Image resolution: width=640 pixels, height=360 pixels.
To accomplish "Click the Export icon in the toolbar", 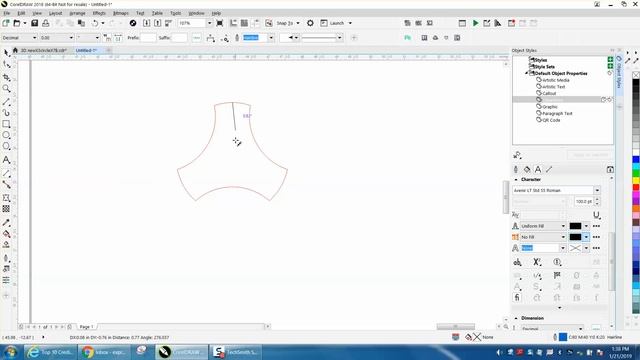I will pos(158,23).
